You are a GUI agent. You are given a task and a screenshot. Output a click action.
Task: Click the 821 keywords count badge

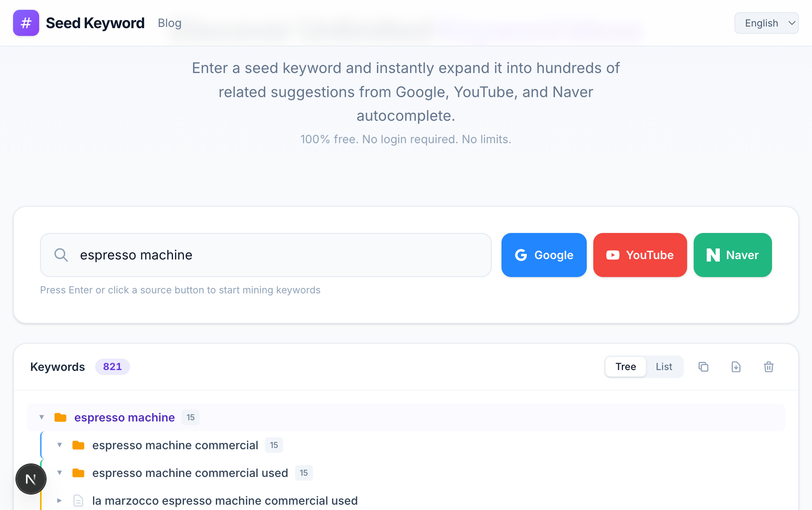coord(113,367)
